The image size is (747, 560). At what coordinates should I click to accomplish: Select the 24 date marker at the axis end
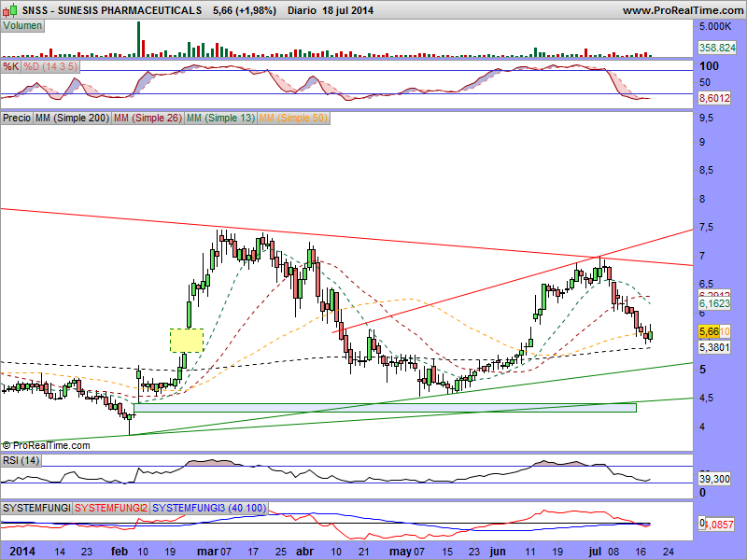pyautogui.click(x=669, y=552)
